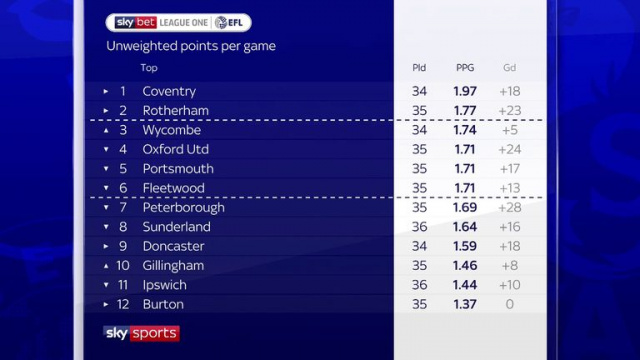The height and width of the screenshot is (360, 640).
Task: Click the Sky Sports logo
Action: [x=141, y=333]
